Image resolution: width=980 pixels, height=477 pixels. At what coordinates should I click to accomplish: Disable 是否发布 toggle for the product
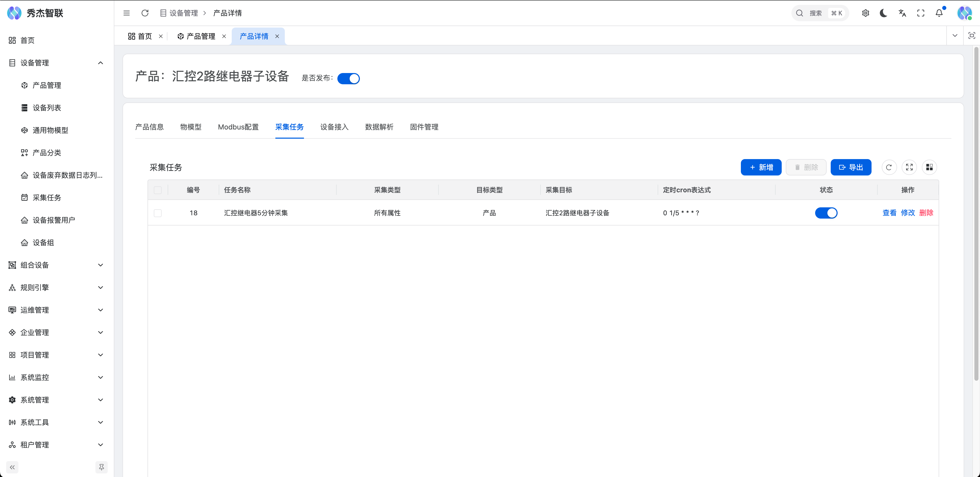tap(348, 78)
